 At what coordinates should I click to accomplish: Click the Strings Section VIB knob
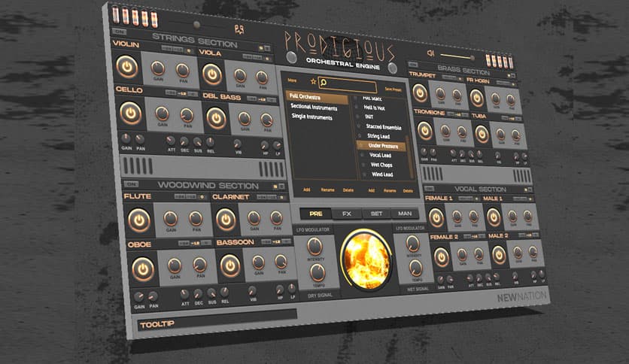coord(237,144)
